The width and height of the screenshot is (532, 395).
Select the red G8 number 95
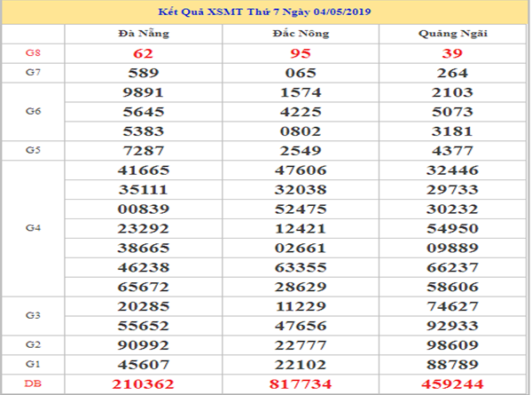point(301,53)
